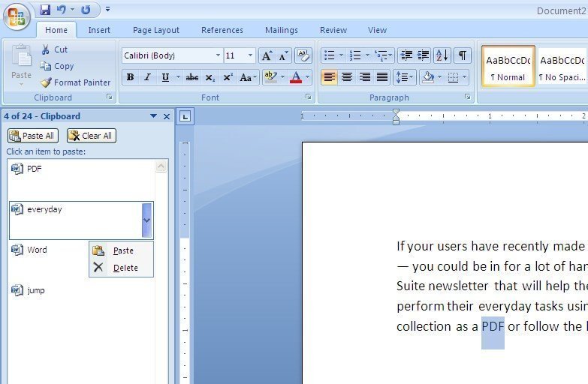Click the Paste All button
This screenshot has height=384, width=588.
pos(32,136)
